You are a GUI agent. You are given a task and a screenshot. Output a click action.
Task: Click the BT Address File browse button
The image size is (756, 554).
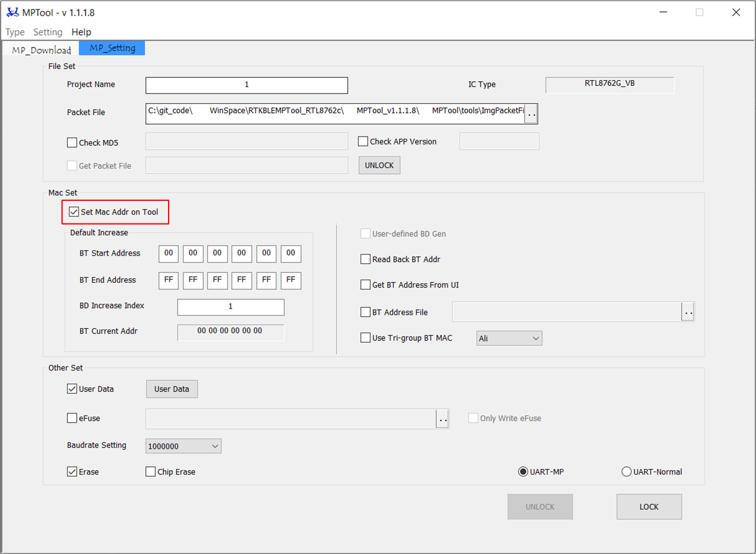click(688, 312)
